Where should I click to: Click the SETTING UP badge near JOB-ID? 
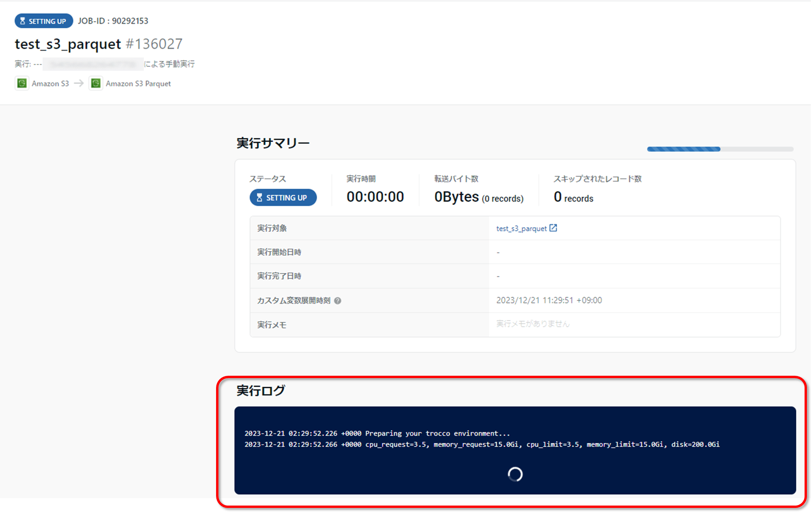[44, 21]
